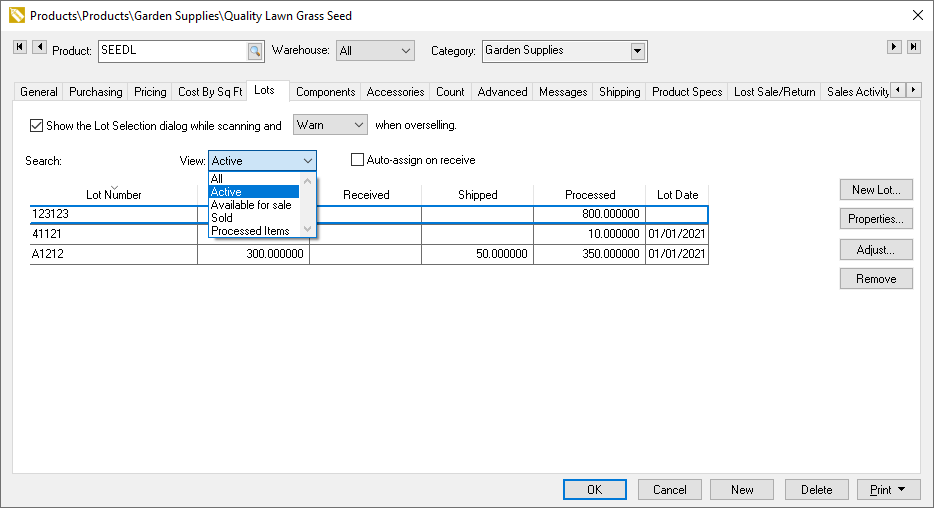Enable Auto-assign on receive
934x508 pixels.
tap(357, 160)
